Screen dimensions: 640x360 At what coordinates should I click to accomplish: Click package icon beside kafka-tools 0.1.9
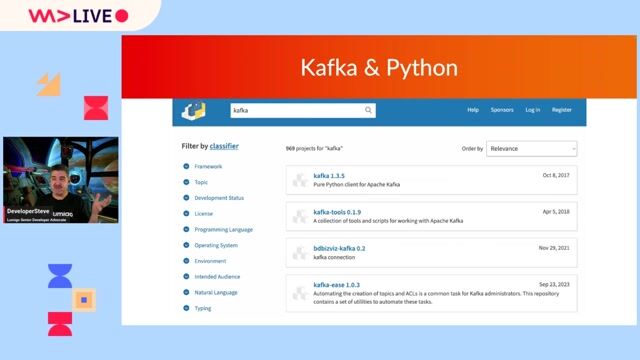[300, 216]
